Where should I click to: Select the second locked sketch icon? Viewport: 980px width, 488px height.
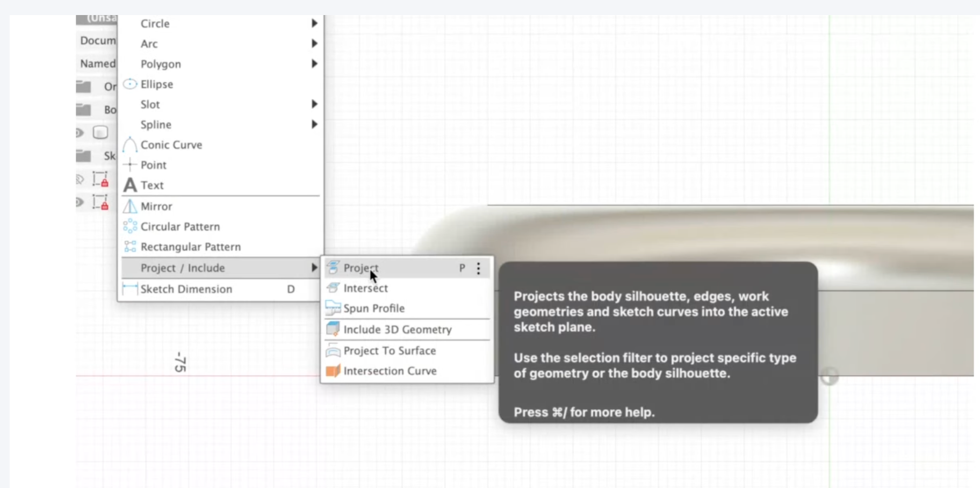(100, 202)
